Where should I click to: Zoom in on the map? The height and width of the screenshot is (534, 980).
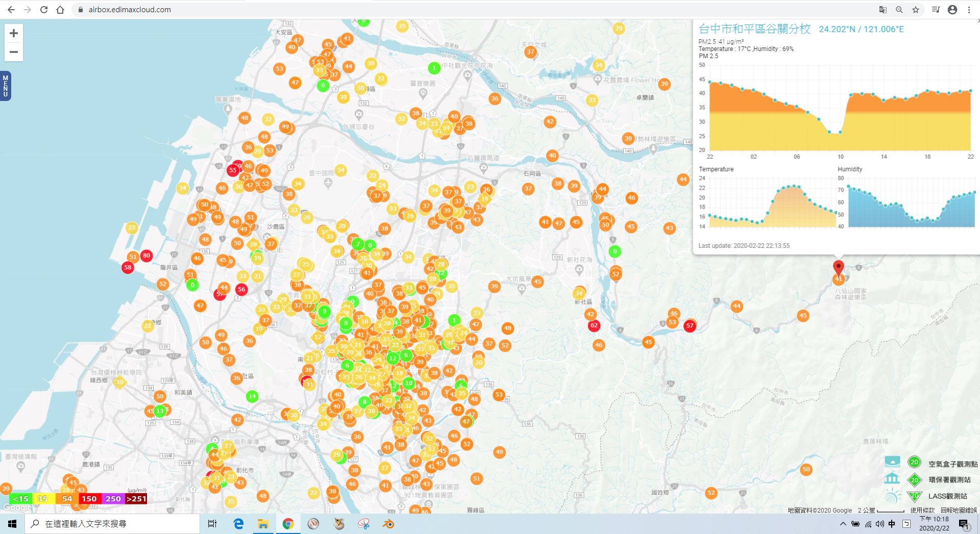(14, 34)
